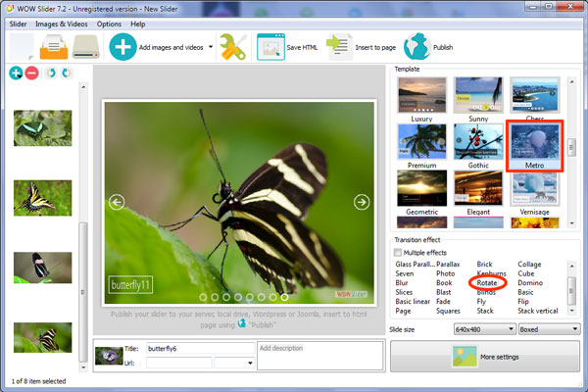Viewport: 588px width, 392px height.
Task: Open the 640x480 slide size dropdown
Action: coord(484,329)
